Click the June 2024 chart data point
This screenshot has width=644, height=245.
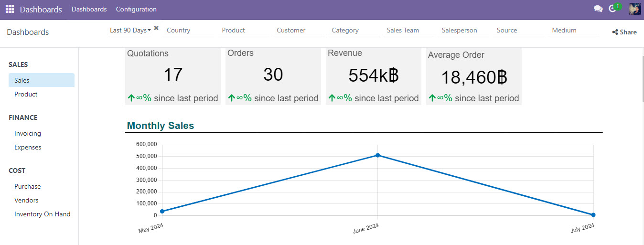[x=377, y=155]
